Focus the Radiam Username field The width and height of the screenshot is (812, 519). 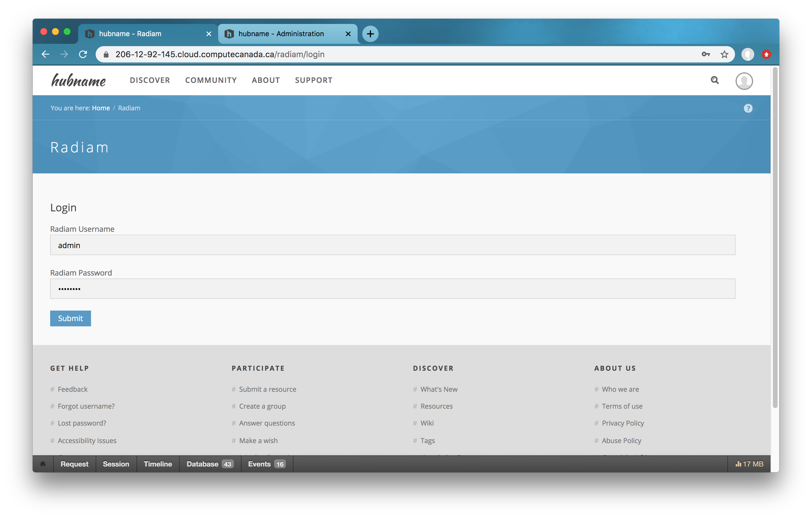click(393, 245)
